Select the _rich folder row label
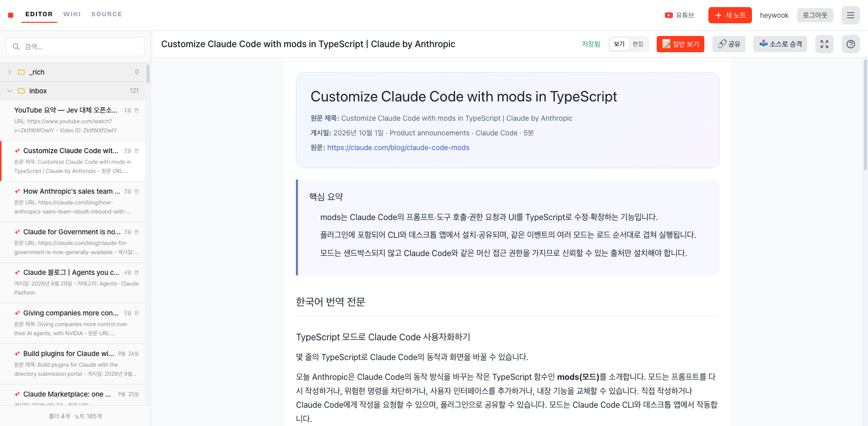Screen dimensions: 868x426 click(37, 72)
